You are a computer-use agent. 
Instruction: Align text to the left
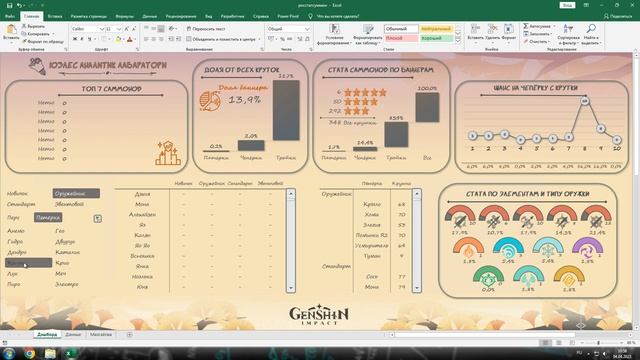[146, 39]
